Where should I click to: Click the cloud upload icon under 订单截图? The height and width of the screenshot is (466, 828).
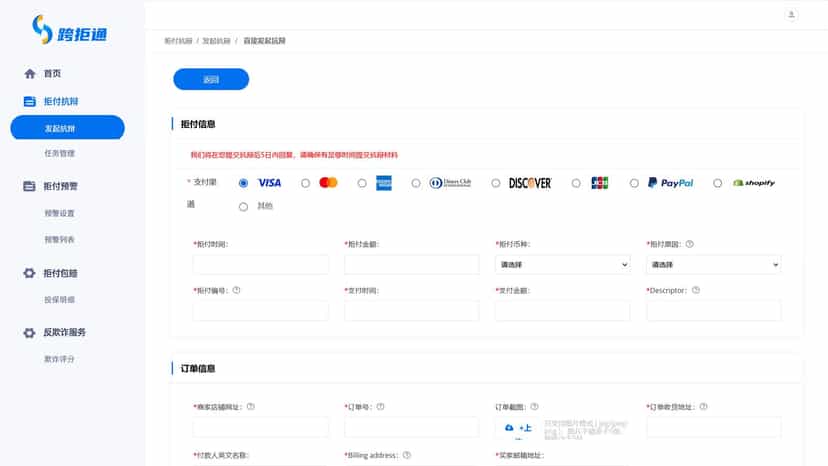click(509, 427)
